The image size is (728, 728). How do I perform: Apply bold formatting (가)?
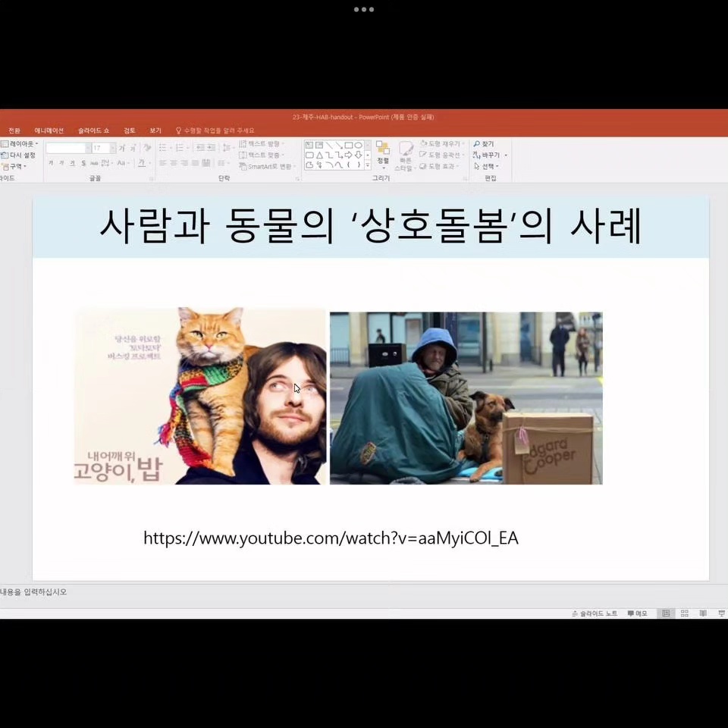pos(51,163)
